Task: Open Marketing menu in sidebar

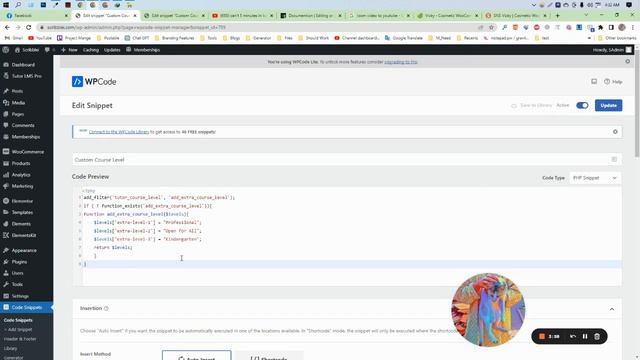Action: tap(22, 186)
